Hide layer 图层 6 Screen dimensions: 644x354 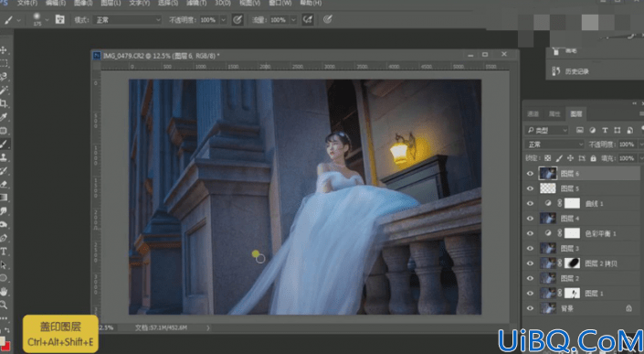(x=530, y=174)
